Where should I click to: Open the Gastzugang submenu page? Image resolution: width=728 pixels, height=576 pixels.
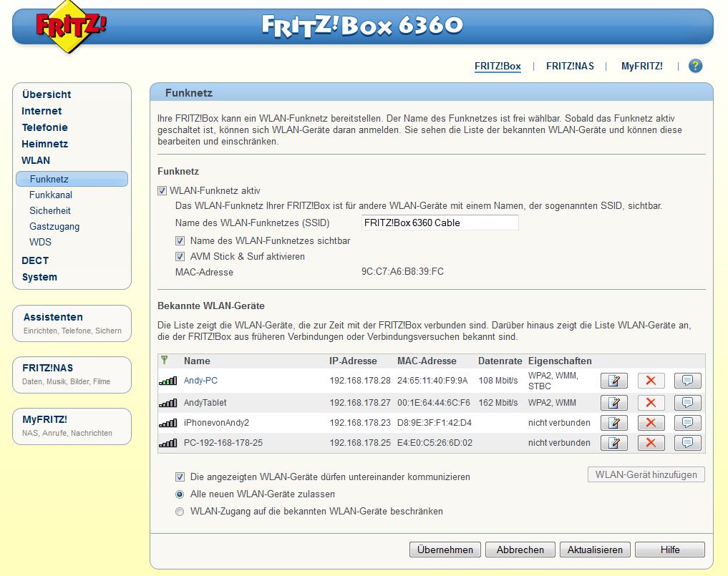pyautogui.click(x=54, y=227)
